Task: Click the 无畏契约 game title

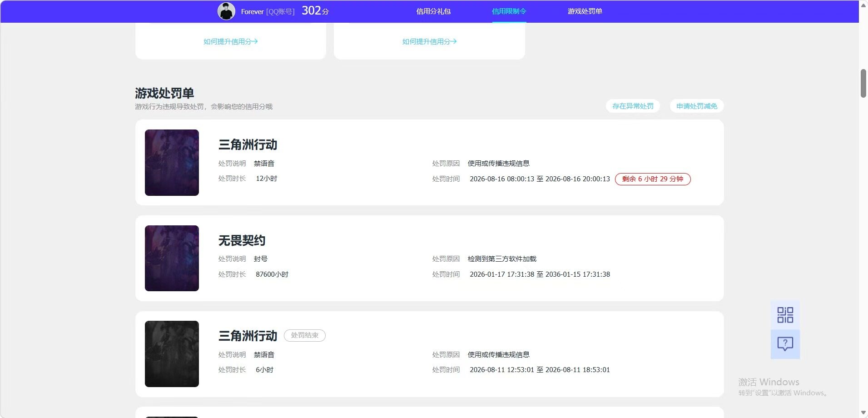Action: [x=242, y=240]
